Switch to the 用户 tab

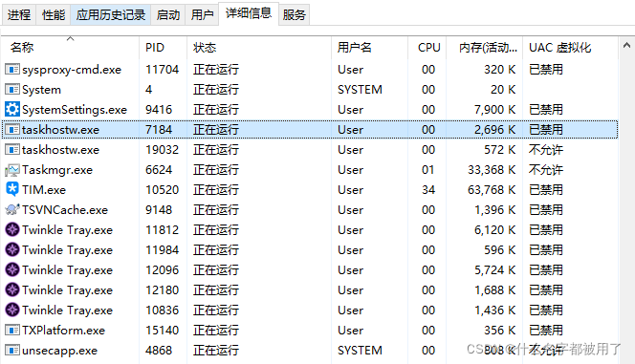coord(202,15)
